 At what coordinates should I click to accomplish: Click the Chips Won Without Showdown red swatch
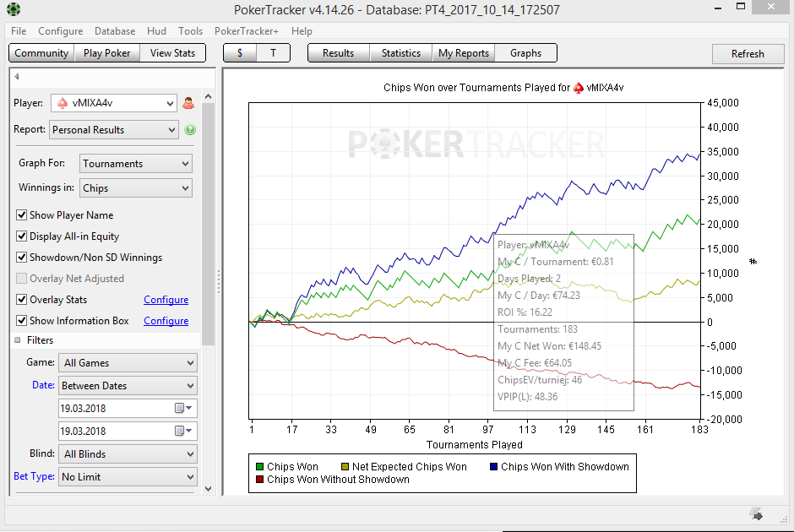tap(260, 480)
